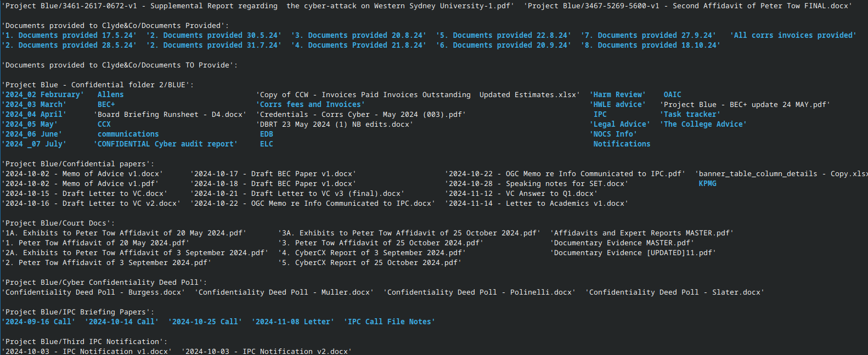
Task: Click the 'HWLE advice' directory
Action: (618, 104)
